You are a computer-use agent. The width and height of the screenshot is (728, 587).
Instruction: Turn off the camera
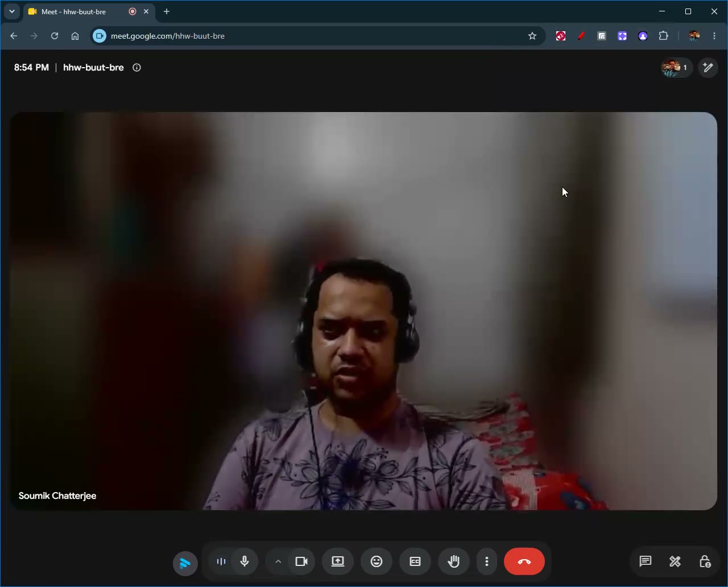[x=301, y=561]
